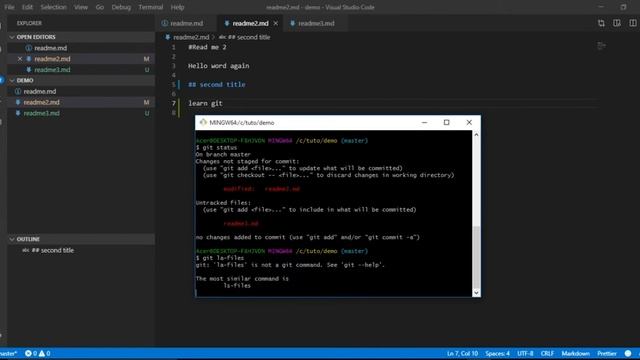Image resolution: width=640 pixels, height=360 pixels.
Task: Click the 'Hello word again' text line
Action: click(218, 66)
